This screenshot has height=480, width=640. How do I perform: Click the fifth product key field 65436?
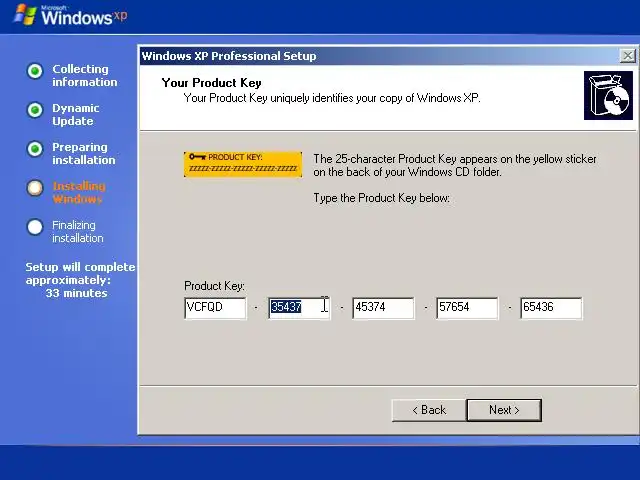551,308
